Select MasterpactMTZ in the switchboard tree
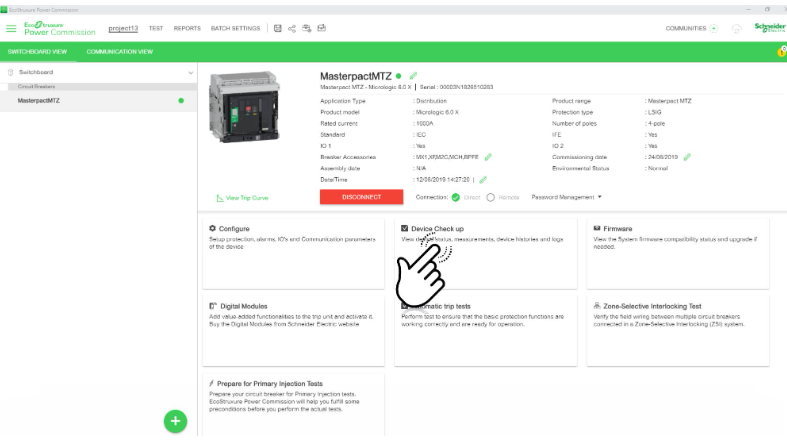This screenshot has height=444, width=787. 98,101
